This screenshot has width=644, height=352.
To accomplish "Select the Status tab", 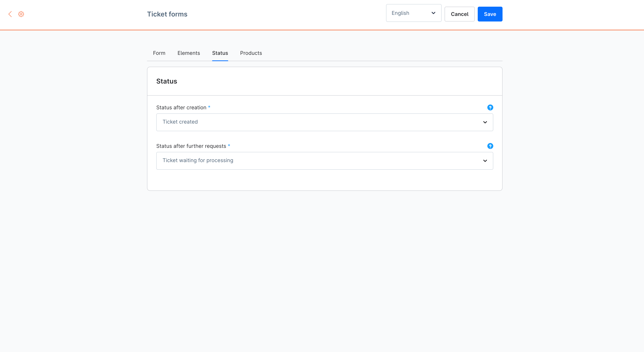I will pyautogui.click(x=220, y=53).
